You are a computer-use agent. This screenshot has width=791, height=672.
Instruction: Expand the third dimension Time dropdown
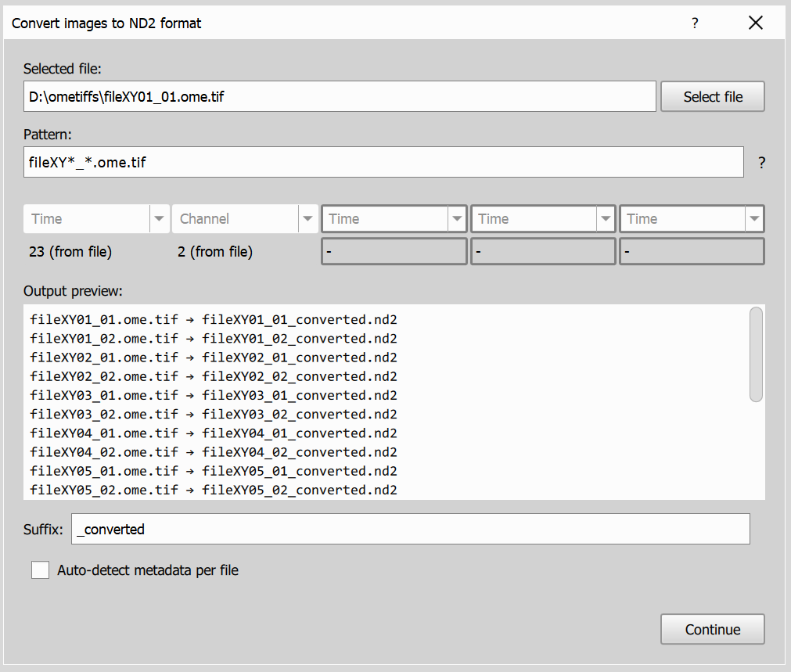click(457, 218)
